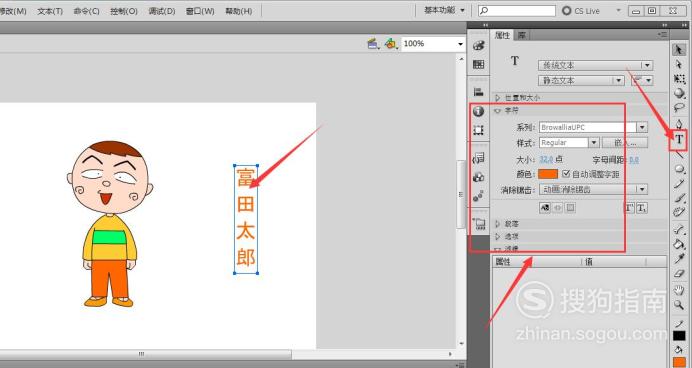The width and height of the screenshot is (692, 368).
Task: Click the Embed font button
Action: coord(625,143)
